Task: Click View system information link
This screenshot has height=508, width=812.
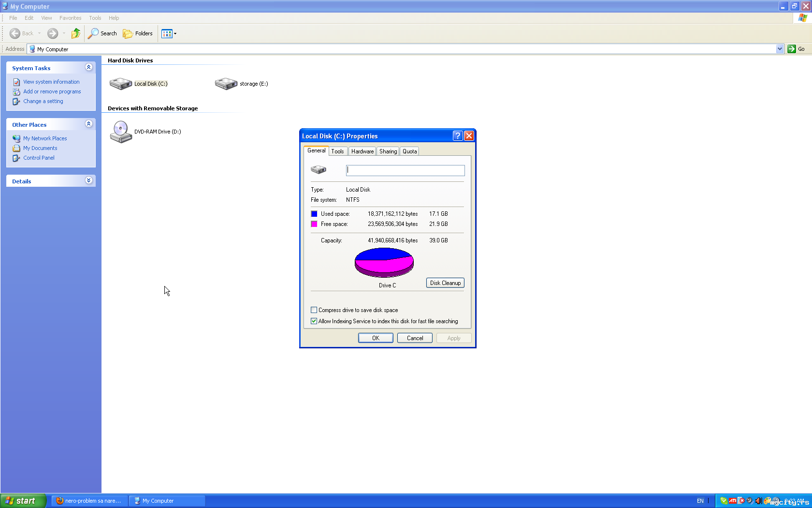Action: (x=51, y=82)
